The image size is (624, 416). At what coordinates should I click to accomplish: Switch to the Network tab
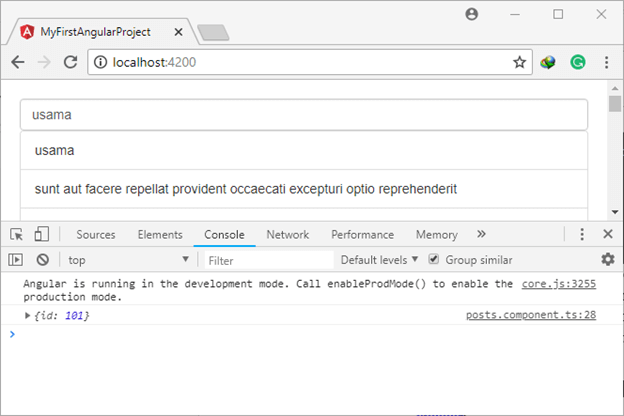pos(287,234)
